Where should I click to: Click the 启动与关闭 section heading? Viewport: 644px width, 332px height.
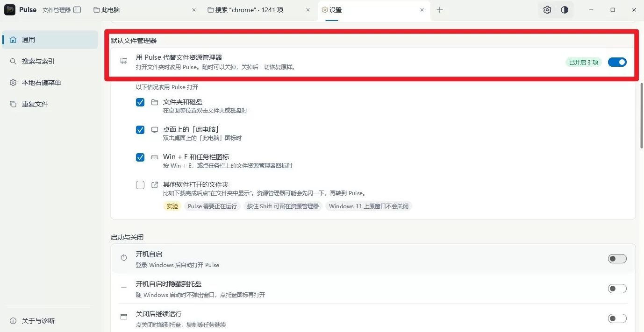(x=127, y=237)
